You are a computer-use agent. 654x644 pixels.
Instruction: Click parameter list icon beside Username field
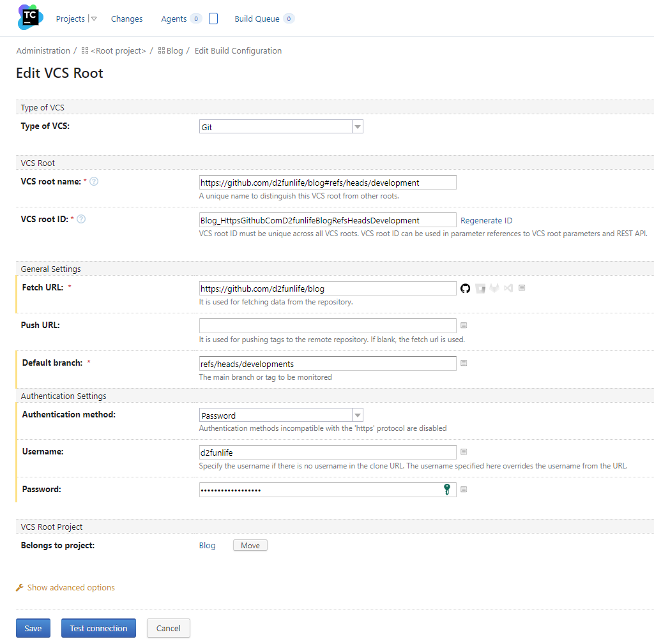pyautogui.click(x=464, y=453)
